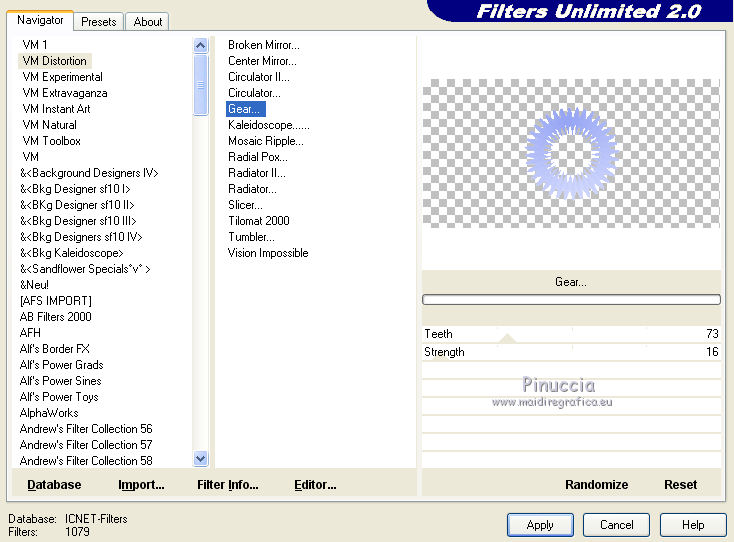Apply the Gear filter
734x542 pixels.
click(x=540, y=525)
